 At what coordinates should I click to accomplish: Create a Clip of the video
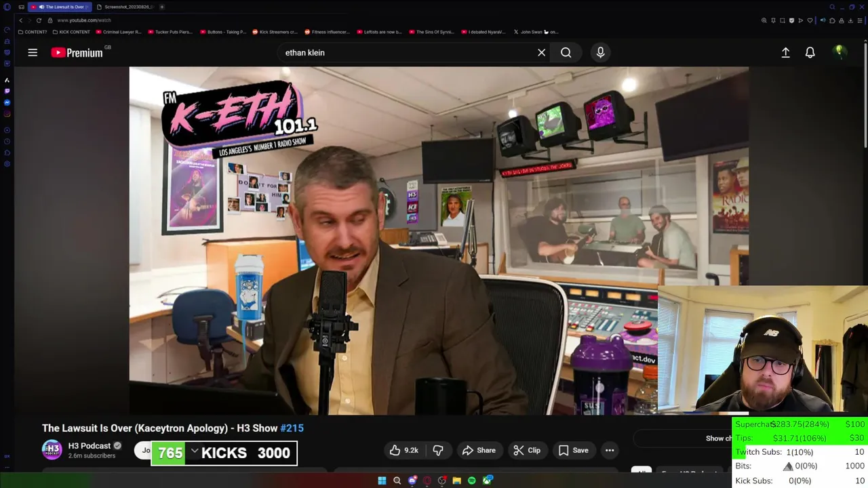527,450
